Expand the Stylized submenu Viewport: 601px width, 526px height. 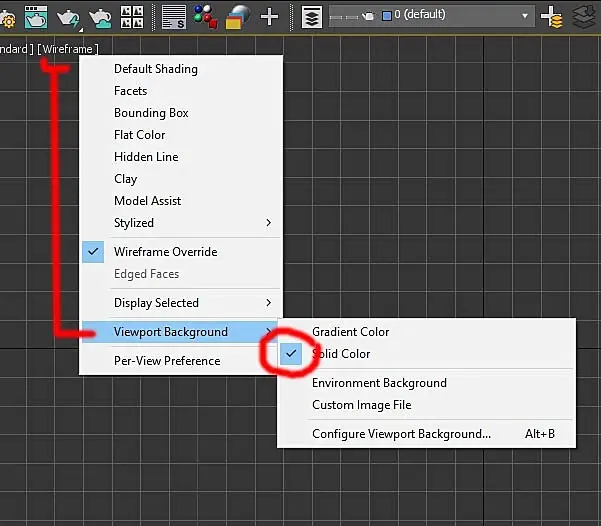181,223
